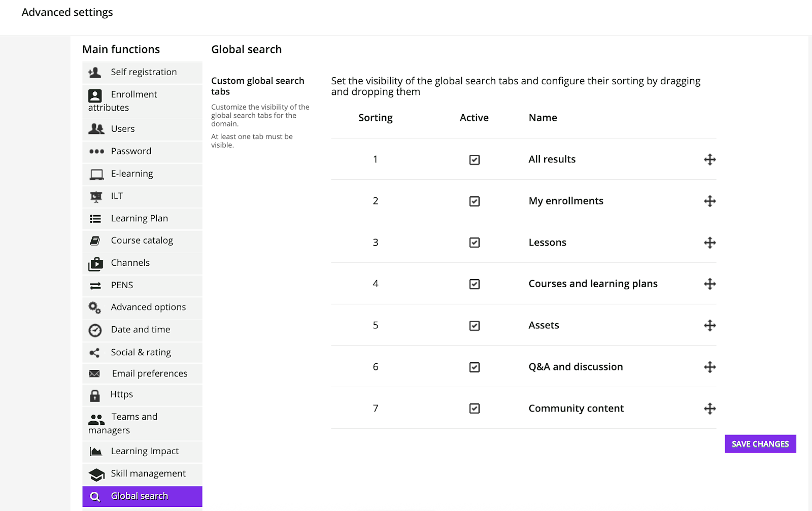
Task: Click the Date and time clock icon
Action: [95, 330]
